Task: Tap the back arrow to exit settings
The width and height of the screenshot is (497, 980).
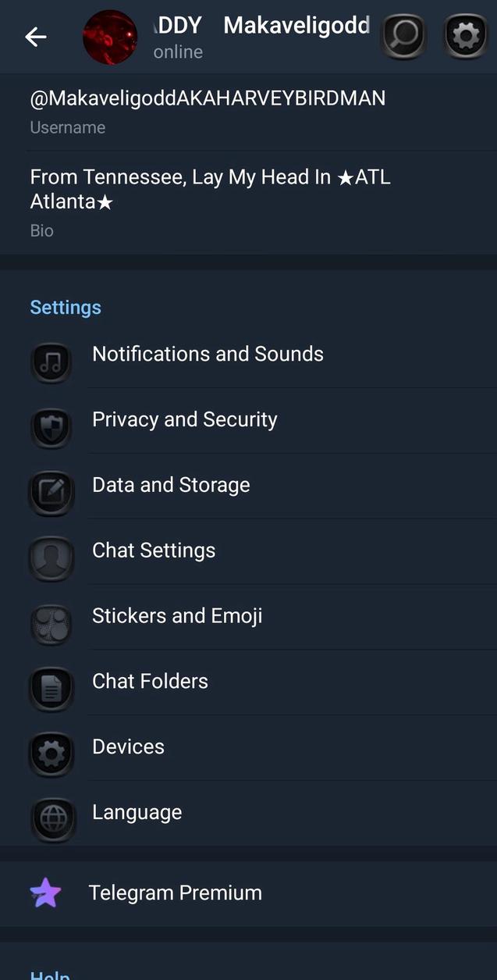Action: [35, 37]
